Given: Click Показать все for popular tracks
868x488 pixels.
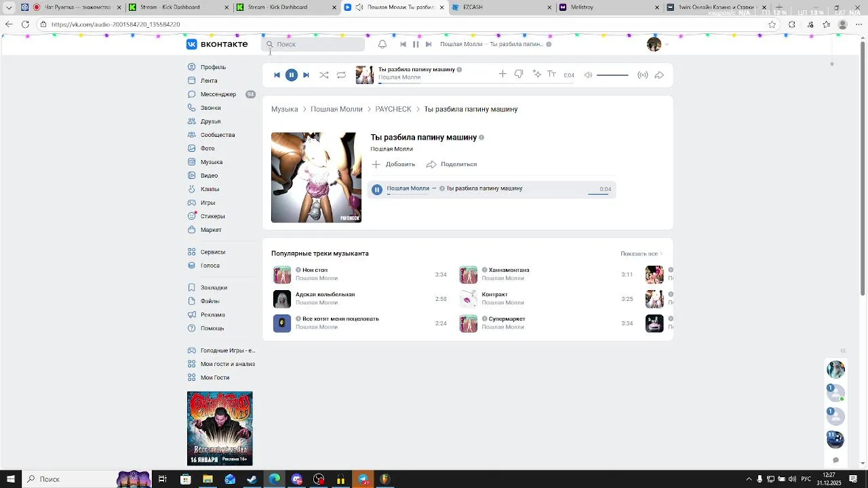Looking at the screenshot, I should (642, 253).
